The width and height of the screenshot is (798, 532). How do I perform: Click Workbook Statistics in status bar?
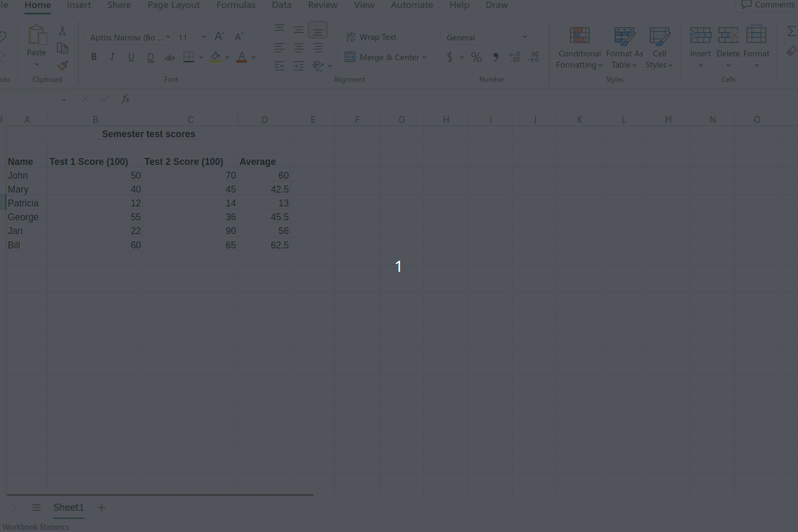tap(36, 527)
